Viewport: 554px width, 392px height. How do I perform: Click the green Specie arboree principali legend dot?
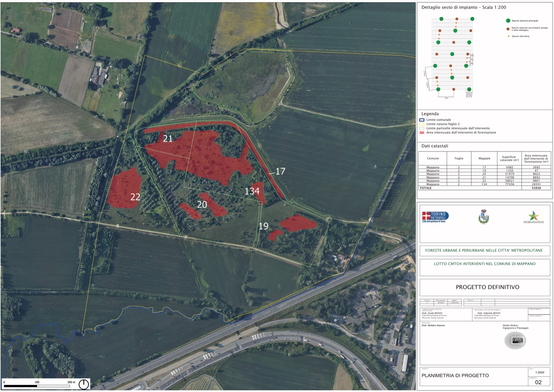pyautogui.click(x=508, y=21)
